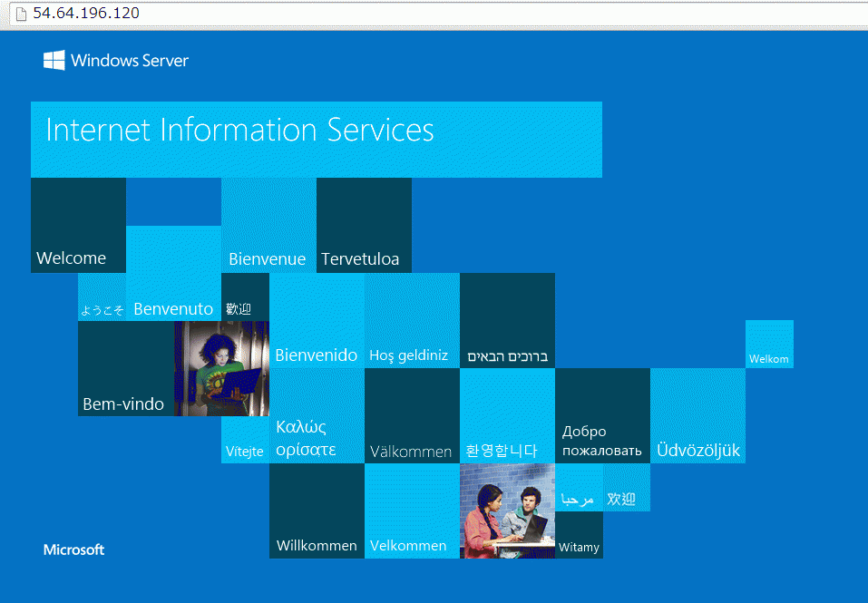Click the Bienvenido tile
Screen dimensions: 868x603
[317, 321]
